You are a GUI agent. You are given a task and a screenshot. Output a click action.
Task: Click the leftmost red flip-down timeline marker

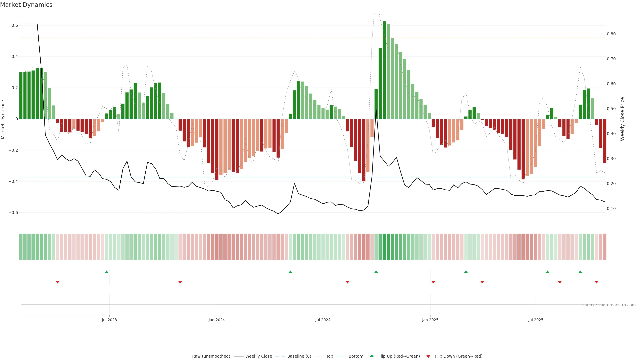pos(58,282)
